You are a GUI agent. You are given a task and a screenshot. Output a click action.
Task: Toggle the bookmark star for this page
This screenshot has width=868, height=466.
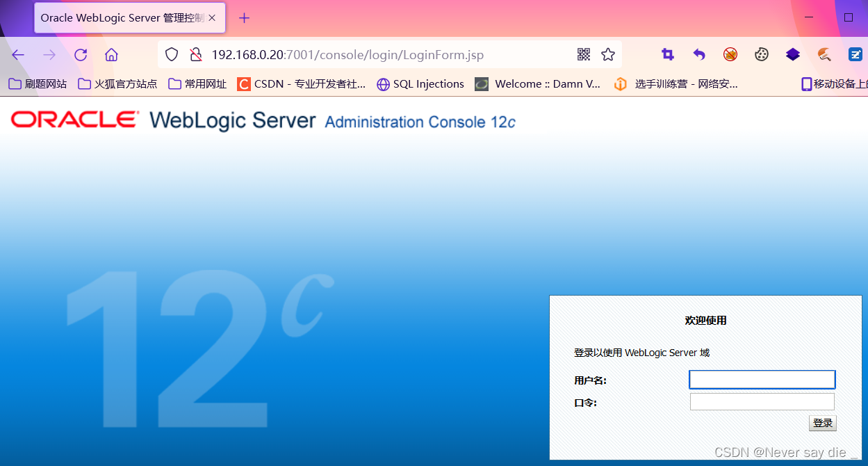[608, 54]
